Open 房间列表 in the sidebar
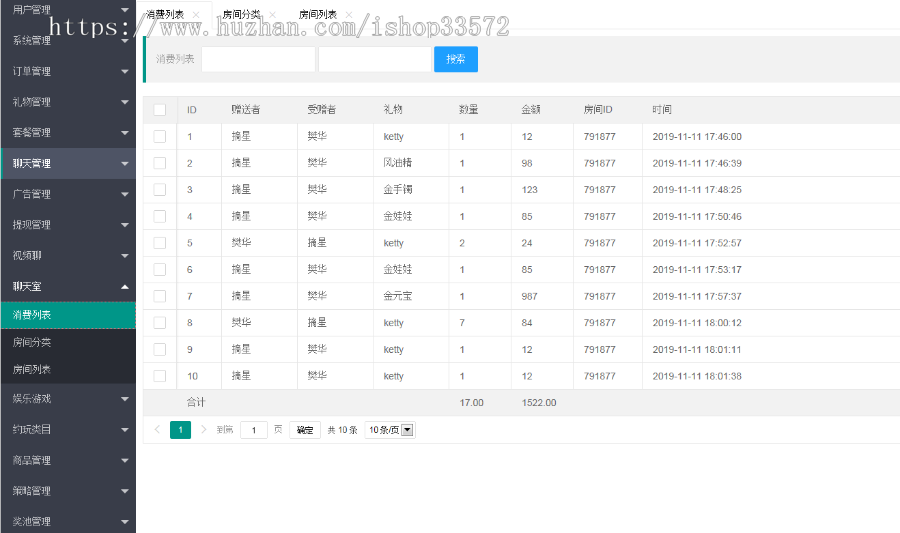 coord(32,369)
